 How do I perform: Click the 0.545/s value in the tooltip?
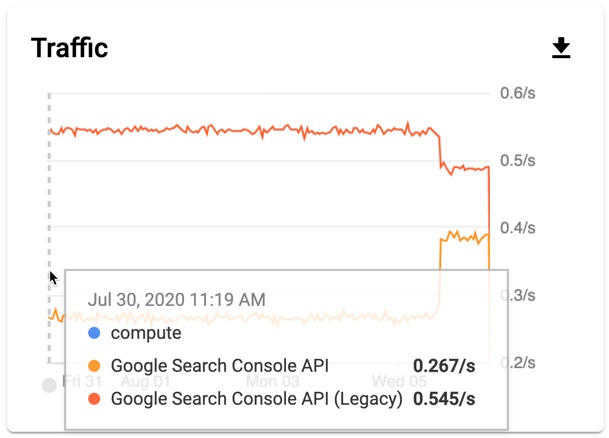pos(443,399)
